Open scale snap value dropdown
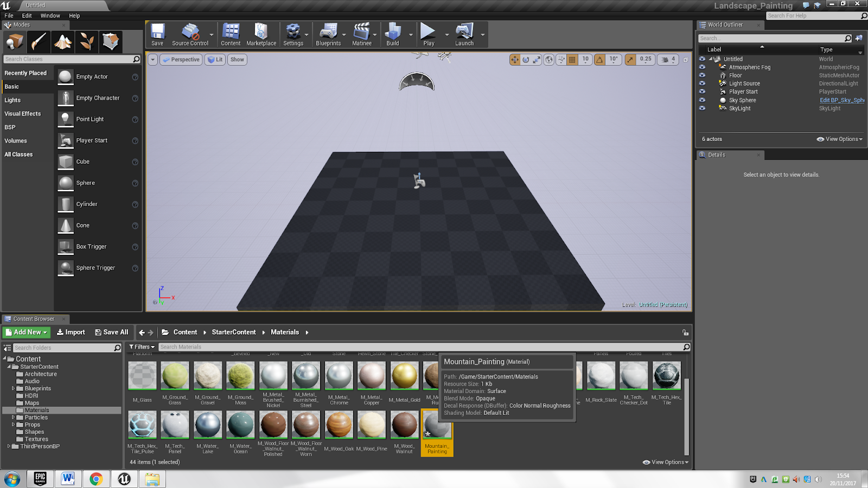Screen dimensions: 868x488 click(645, 60)
